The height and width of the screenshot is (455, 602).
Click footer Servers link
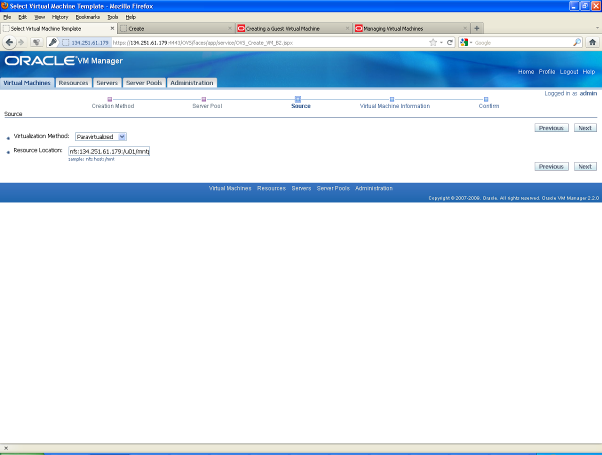pos(301,188)
